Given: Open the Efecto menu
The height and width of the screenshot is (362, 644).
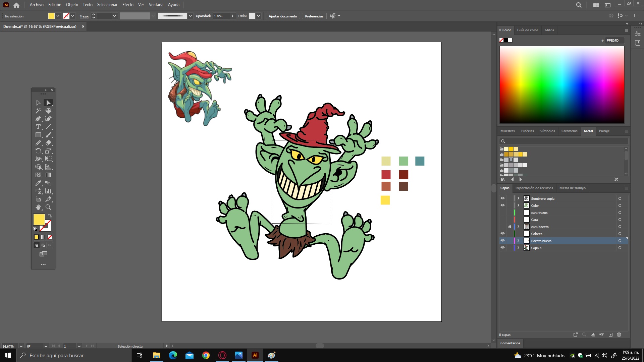Looking at the screenshot, I should (128, 5).
